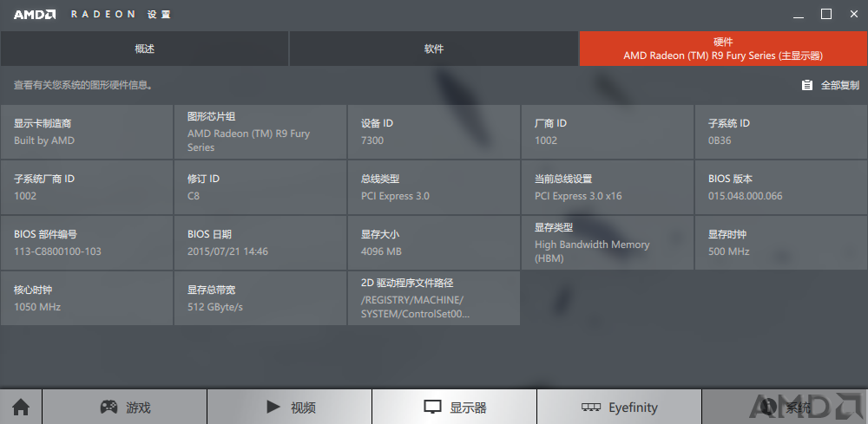Click the 设备 ID value 7300
Image resolution: width=868 pixels, height=424 pixels.
[372, 140]
